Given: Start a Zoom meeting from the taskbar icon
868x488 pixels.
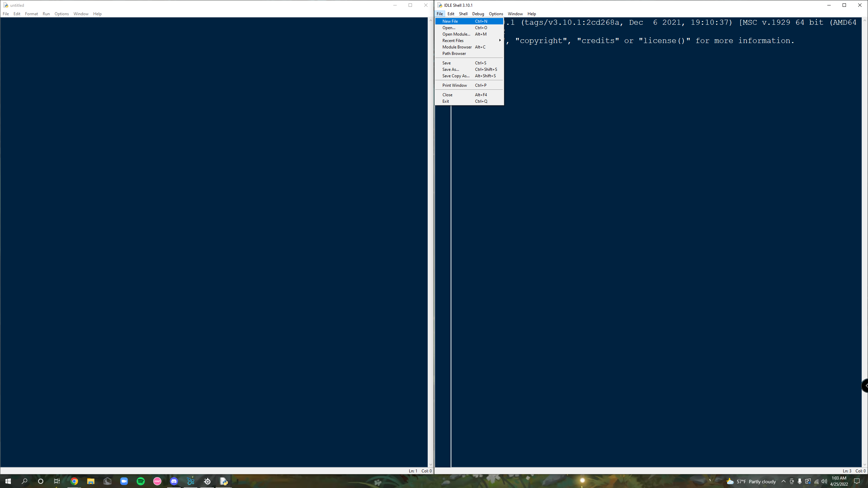Looking at the screenshot, I should point(124,481).
